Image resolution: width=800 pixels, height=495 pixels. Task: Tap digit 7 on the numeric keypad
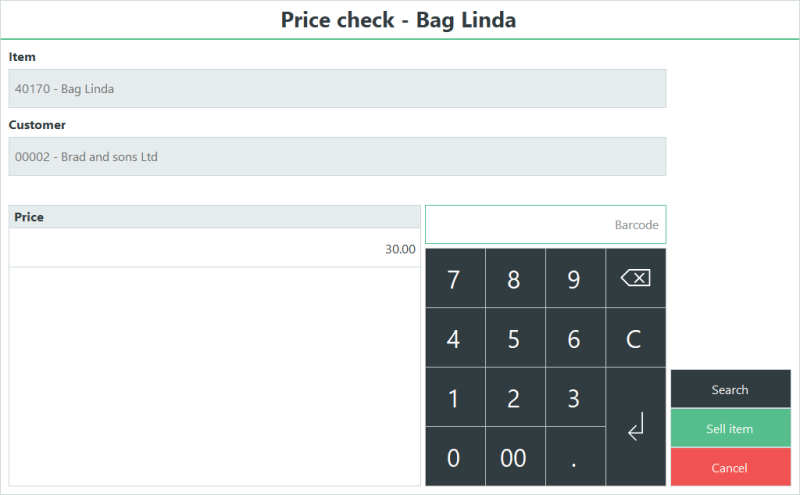click(455, 278)
